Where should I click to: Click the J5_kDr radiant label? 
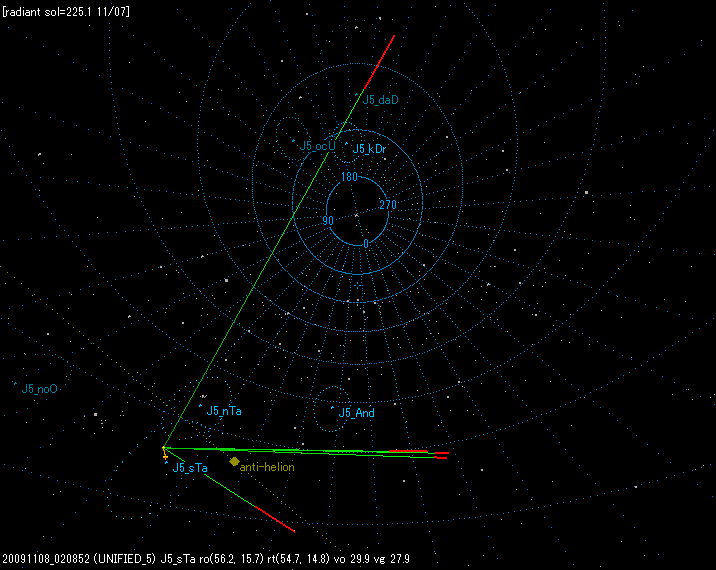click(x=369, y=149)
